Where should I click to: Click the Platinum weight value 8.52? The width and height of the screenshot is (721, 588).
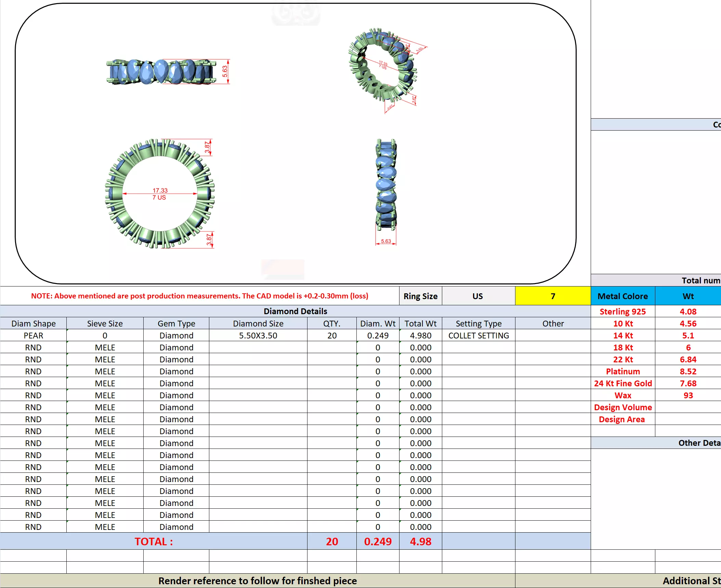pos(688,371)
